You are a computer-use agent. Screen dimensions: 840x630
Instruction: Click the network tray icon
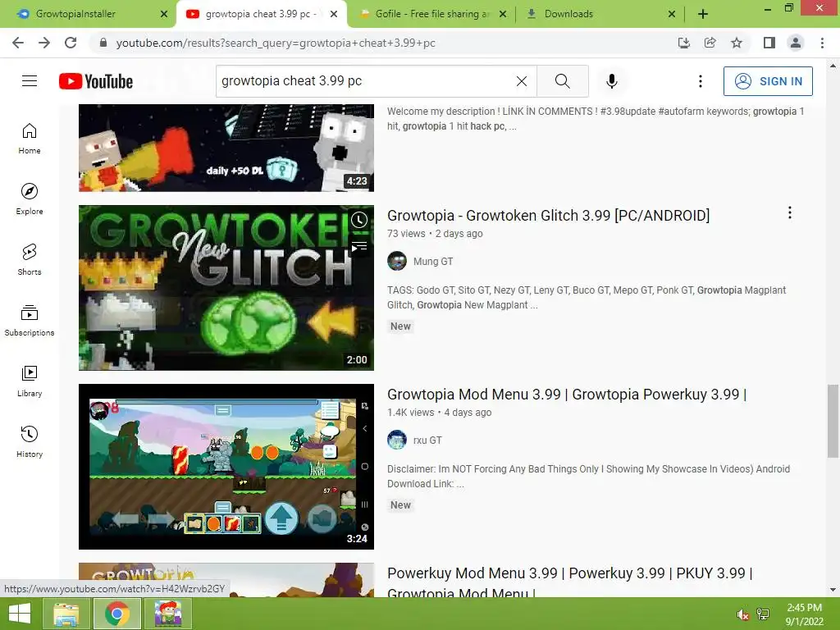(763, 614)
